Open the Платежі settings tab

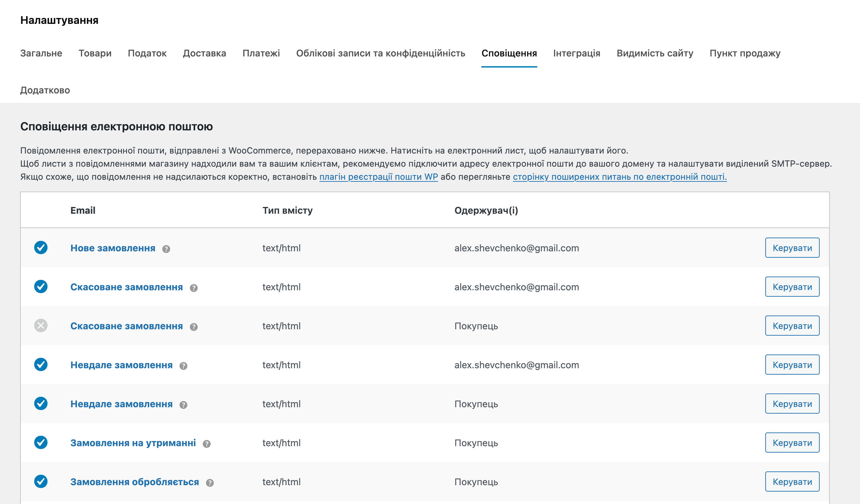(x=261, y=53)
